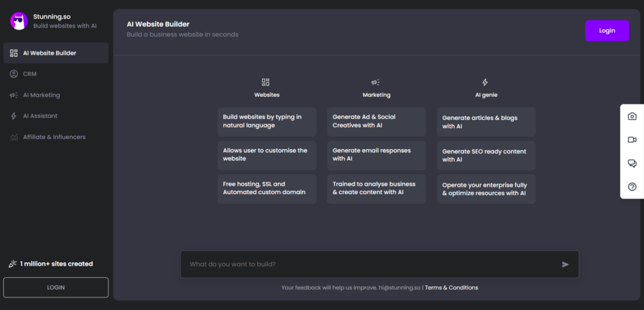
Task: Choose "Generate SEO ready content with AI" card
Action: pos(486,155)
